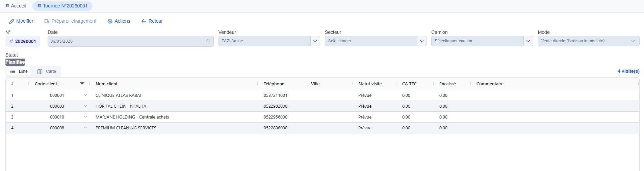
Task: Click the Planifiée status badge
Action: click(15, 62)
